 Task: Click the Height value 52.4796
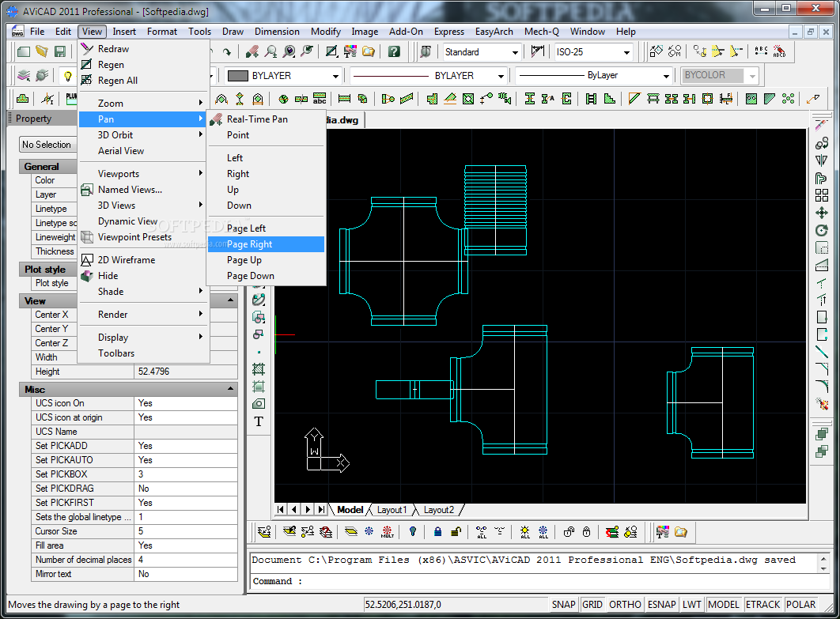click(x=185, y=372)
